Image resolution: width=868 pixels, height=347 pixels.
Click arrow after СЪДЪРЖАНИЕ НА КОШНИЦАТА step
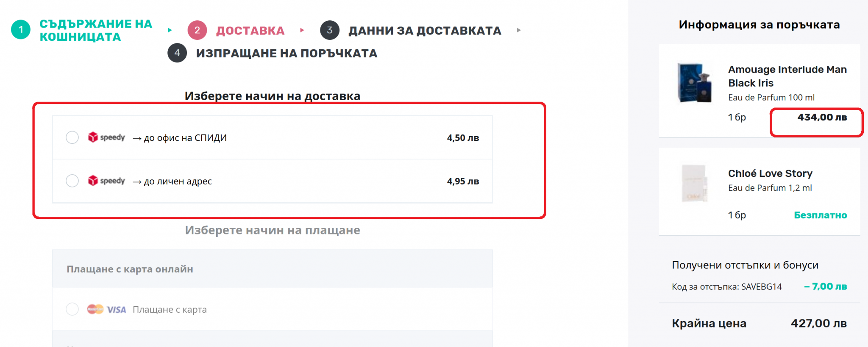pos(170,30)
